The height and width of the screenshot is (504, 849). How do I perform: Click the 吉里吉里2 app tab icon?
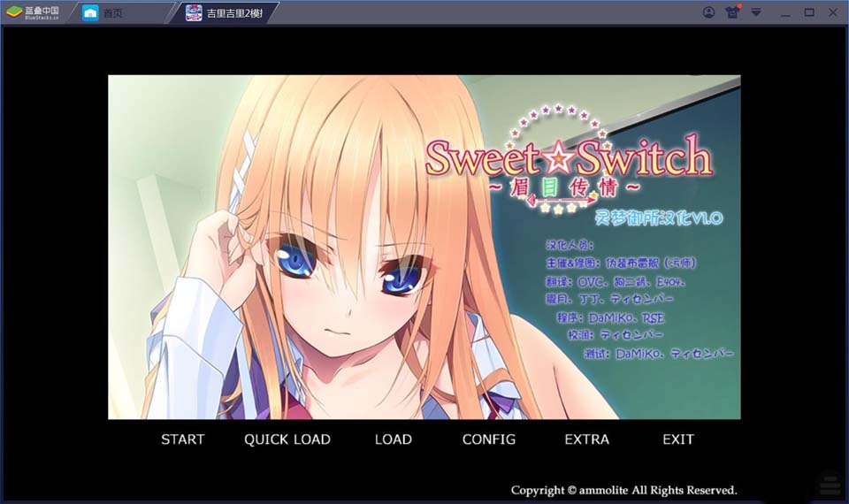tap(194, 12)
